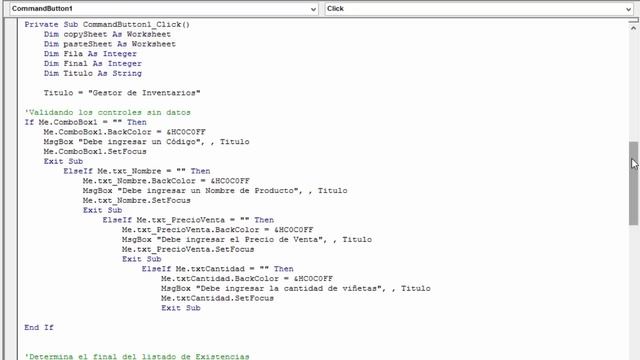Click the MsgBox 'Debe ingresar la cantidad de viñetas' line
Image resolution: width=640 pixels, height=360 pixels.
[296, 289]
